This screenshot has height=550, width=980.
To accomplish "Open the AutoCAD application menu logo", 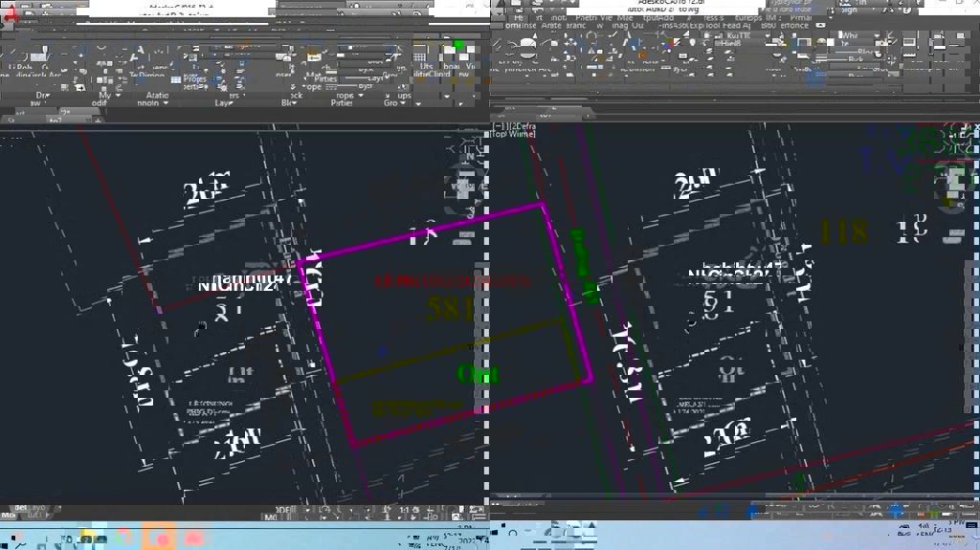I will (10, 15).
